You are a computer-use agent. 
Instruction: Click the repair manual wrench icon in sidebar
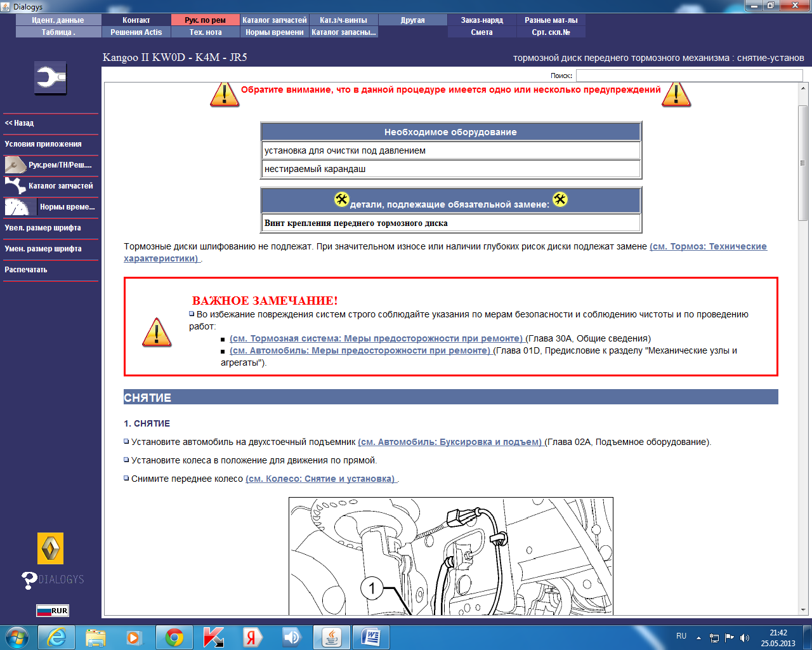tap(15, 165)
